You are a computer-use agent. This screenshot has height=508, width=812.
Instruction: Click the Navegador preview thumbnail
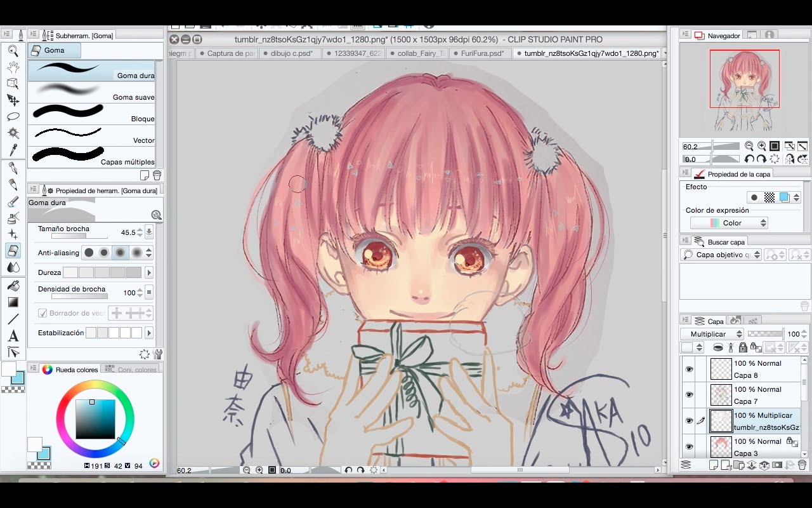coord(744,79)
